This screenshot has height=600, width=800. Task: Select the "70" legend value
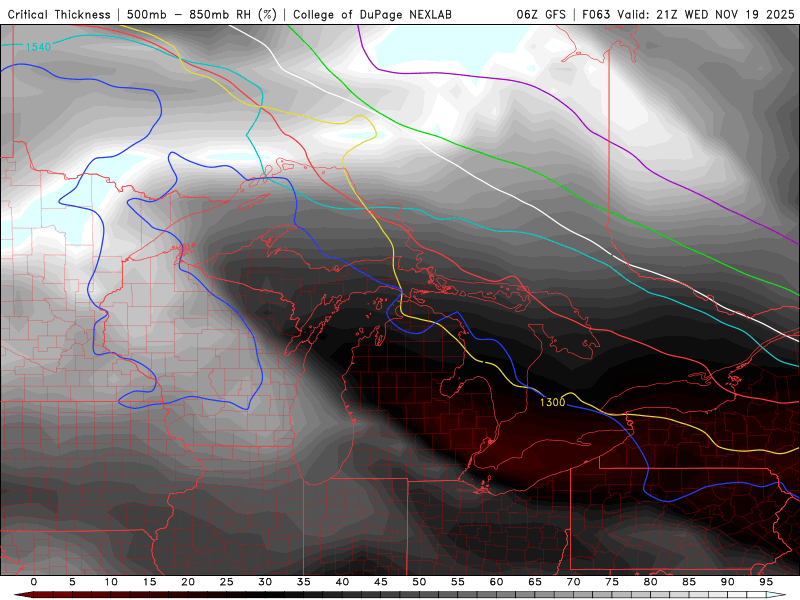tap(573, 582)
